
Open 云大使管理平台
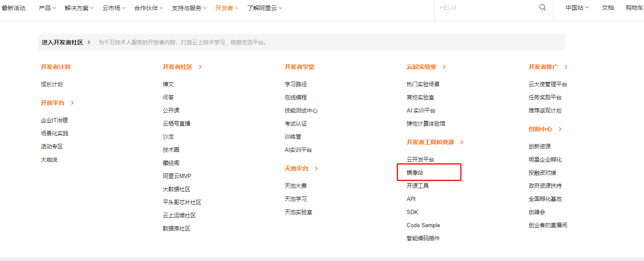pyautogui.click(x=548, y=84)
